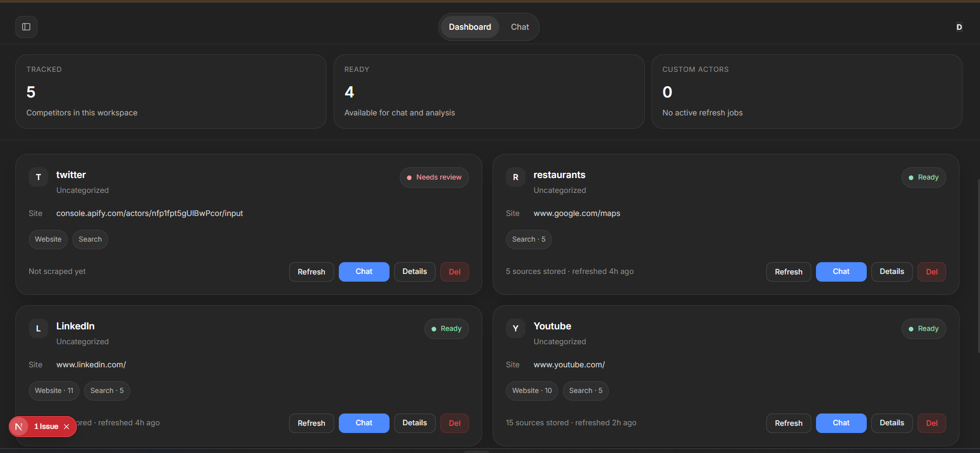Select the restaurants Search · 5 tag
This screenshot has width=980, height=453.
[x=529, y=240]
